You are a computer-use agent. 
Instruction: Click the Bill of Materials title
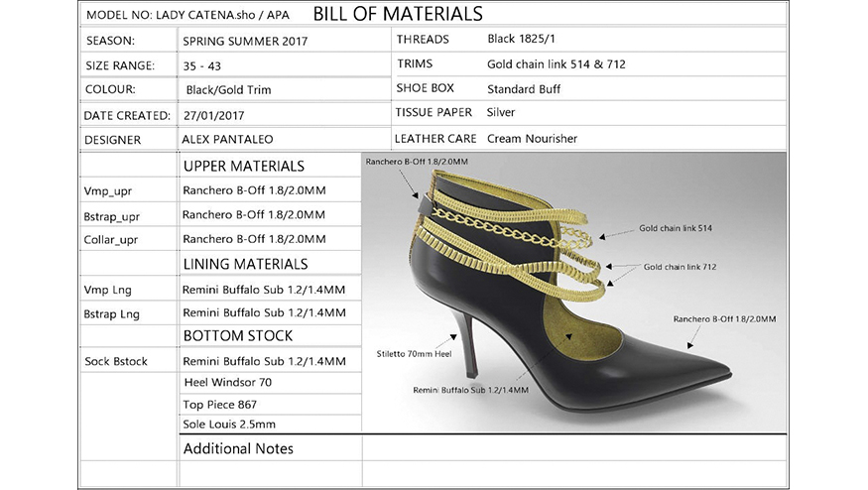pyautogui.click(x=398, y=14)
